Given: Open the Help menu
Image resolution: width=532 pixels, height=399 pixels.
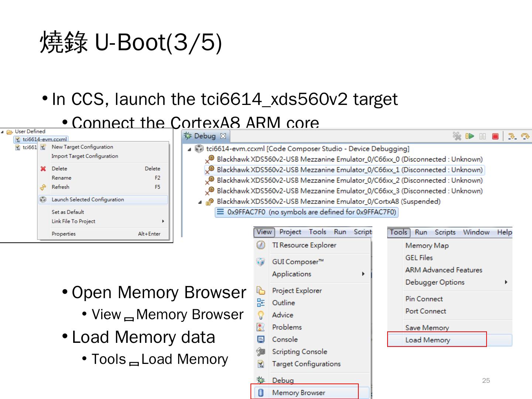Looking at the screenshot, I should (504, 232).
